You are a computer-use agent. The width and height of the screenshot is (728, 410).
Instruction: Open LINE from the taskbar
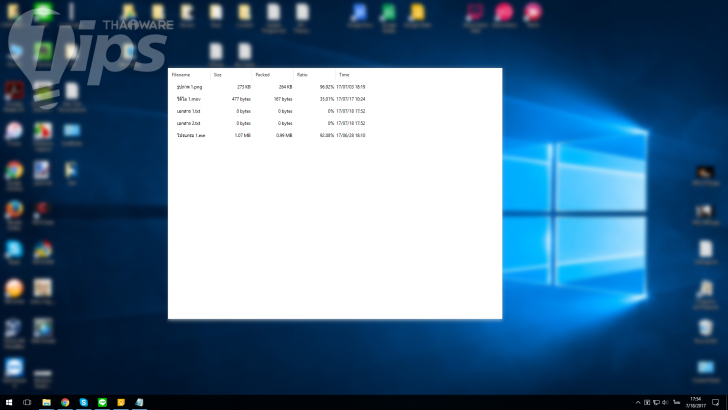pyautogui.click(x=102, y=402)
